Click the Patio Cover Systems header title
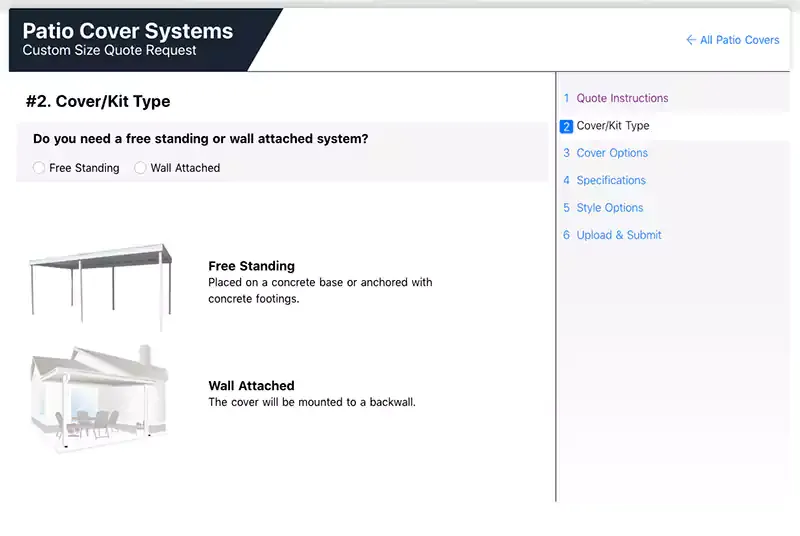Screen dimensions: 800x536 pyautogui.click(x=128, y=31)
